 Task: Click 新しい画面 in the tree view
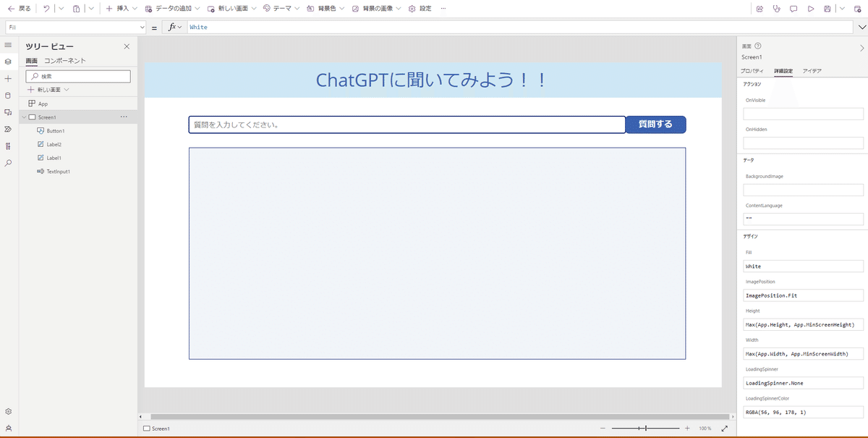(x=48, y=90)
